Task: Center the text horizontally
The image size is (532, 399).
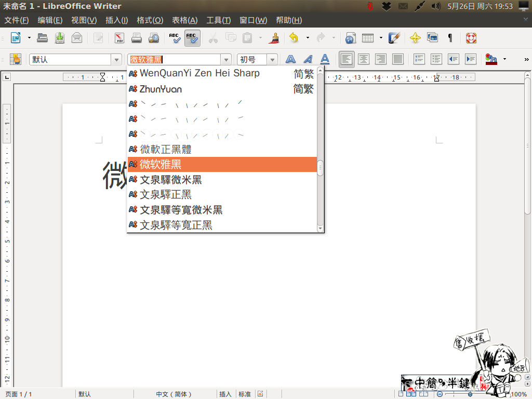Action: (364, 59)
